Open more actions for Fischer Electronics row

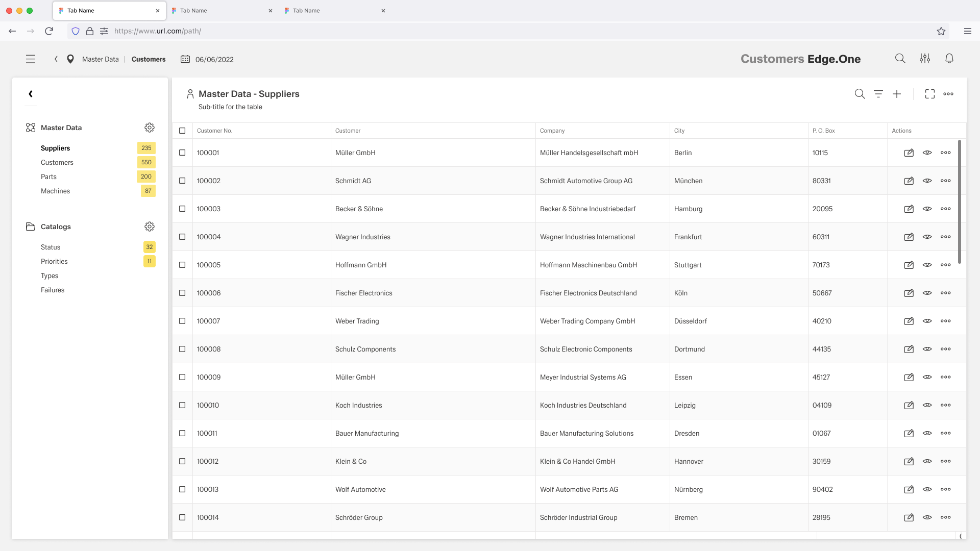pos(946,293)
